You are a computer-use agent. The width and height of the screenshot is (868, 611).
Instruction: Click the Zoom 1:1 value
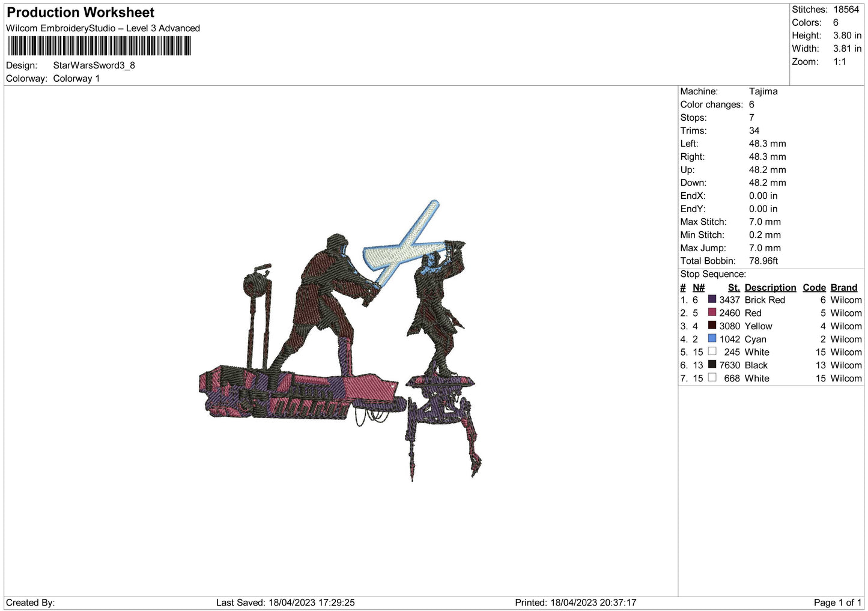pyautogui.click(x=840, y=62)
